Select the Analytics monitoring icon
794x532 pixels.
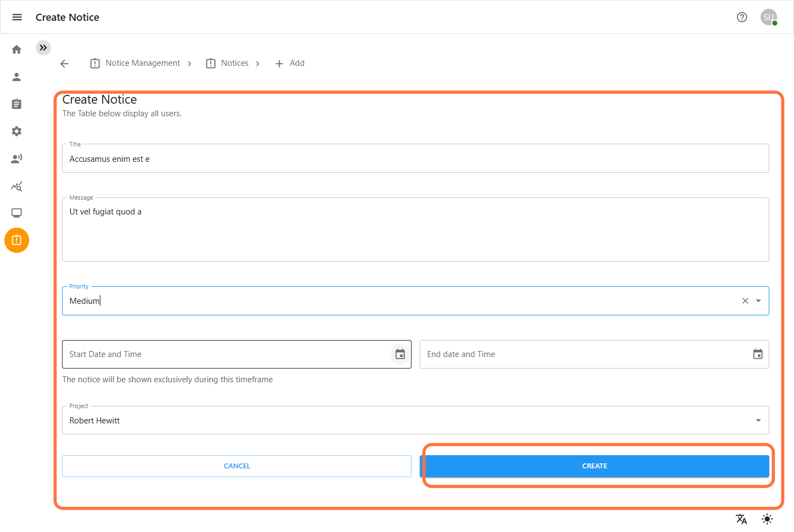pyautogui.click(x=16, y=186)
